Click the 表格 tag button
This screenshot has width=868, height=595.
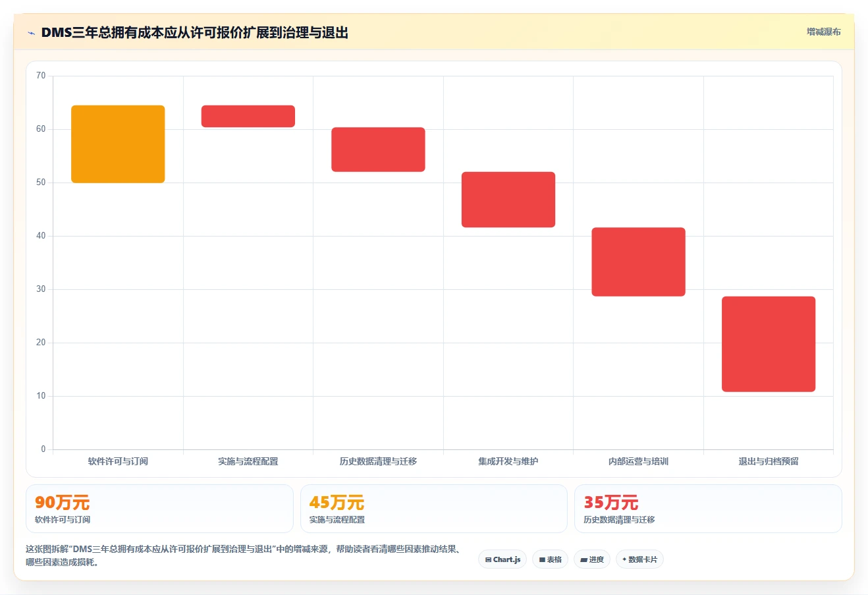[x=550, y=559]
